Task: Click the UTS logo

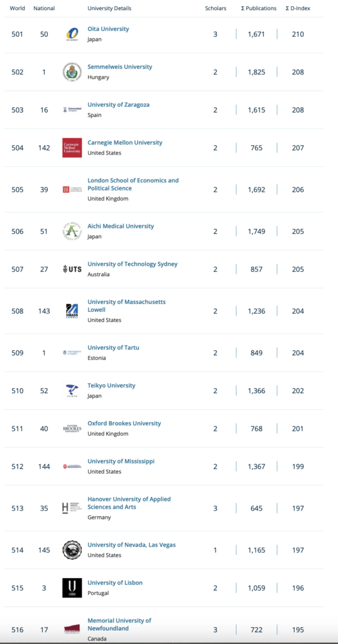Action: point(72,269)
